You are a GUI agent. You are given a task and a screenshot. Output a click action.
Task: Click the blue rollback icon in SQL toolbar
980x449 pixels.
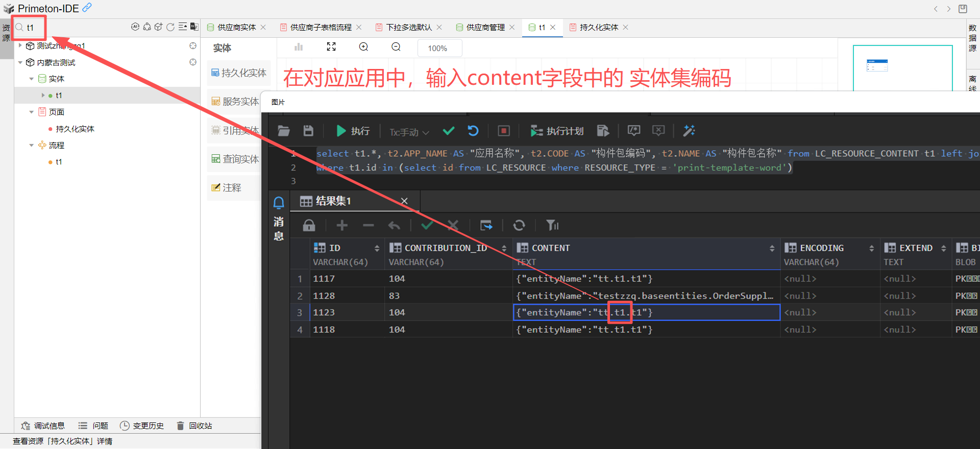point(473,131)
